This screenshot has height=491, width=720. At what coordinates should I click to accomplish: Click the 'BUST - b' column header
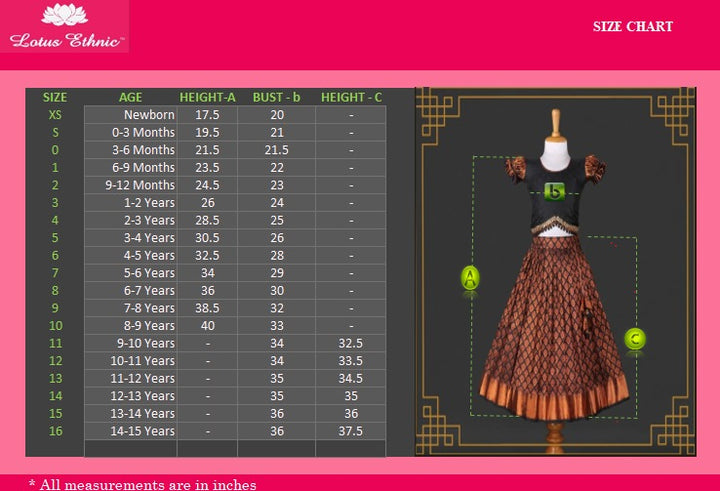tap(276, 97)
